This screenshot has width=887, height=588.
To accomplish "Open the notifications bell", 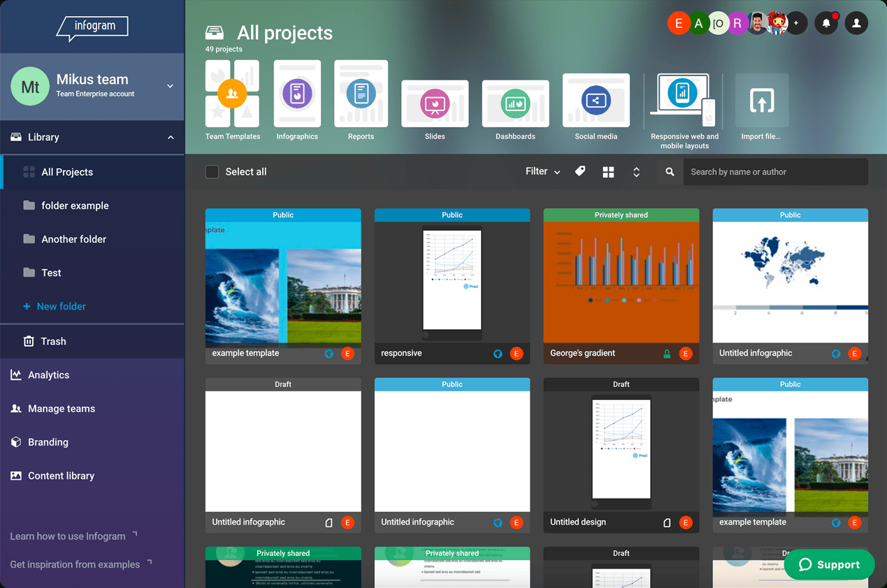I will (826, 23).
